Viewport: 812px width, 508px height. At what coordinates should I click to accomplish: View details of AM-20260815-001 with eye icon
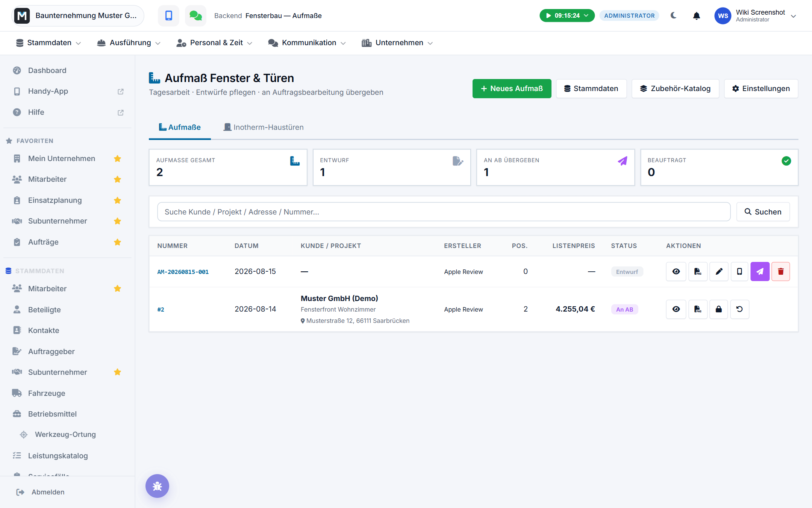click(x=676, y=272)
